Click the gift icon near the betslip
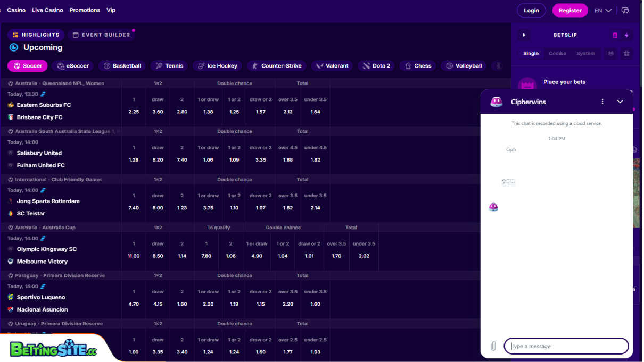644x362 pixels. pyautogui.click(x=626, y=53)
